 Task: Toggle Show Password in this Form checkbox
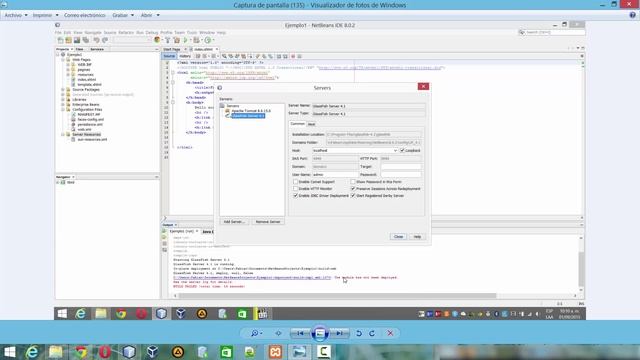coord(353,182)
